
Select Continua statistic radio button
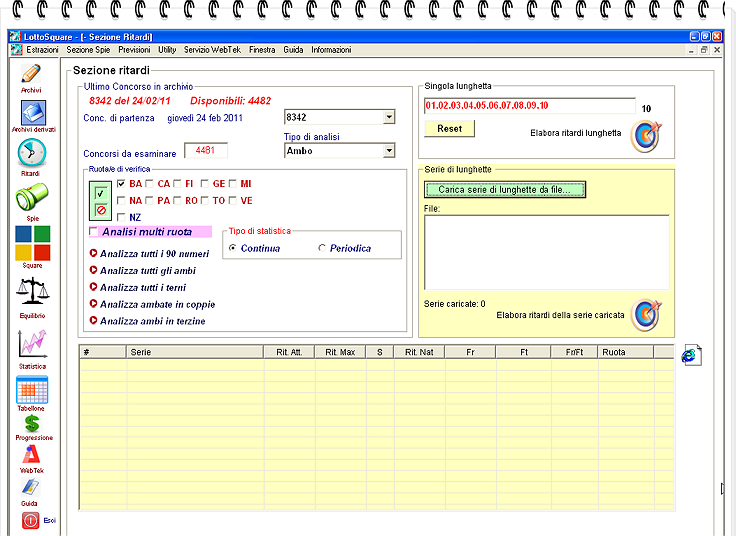232,248
